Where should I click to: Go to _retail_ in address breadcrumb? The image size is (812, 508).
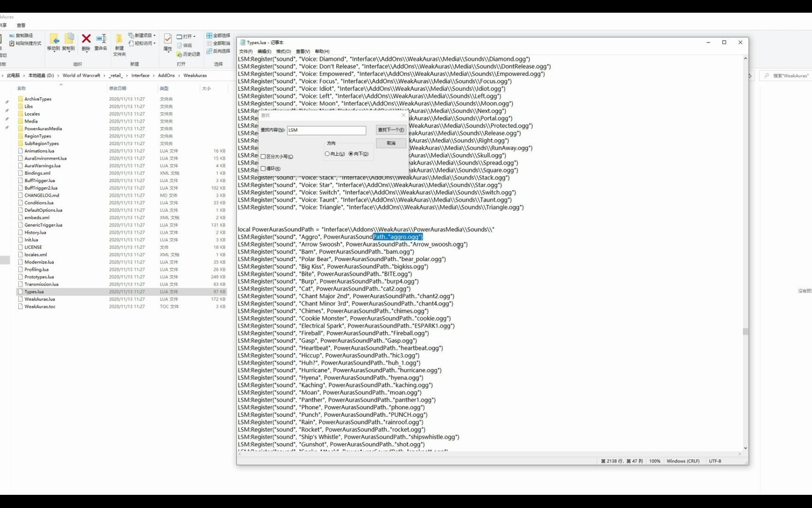(x=116, y=75)
